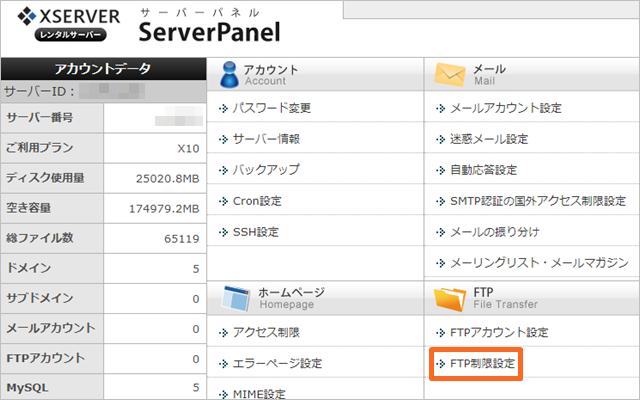Open Cron設定
The width and height of the screenshot is (640, 400).
pyautogui.click(x=256, y=201)
